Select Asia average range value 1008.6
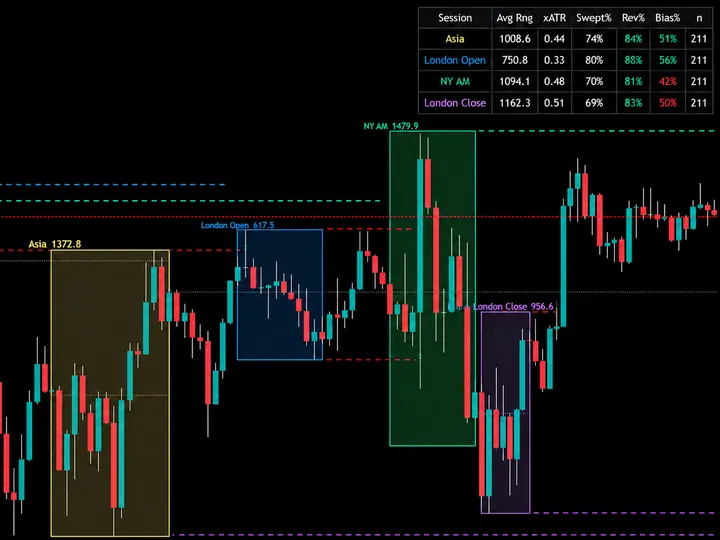Image resolution: width=720 pixels, height=540 pixels. point(515,39)
